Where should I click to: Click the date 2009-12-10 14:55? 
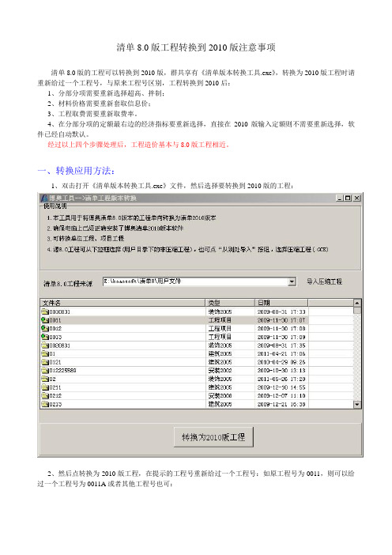281,387
